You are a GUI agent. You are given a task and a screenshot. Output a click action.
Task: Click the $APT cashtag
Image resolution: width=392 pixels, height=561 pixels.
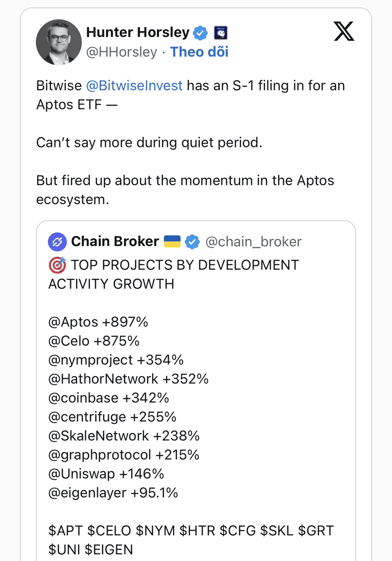(64, 531)
